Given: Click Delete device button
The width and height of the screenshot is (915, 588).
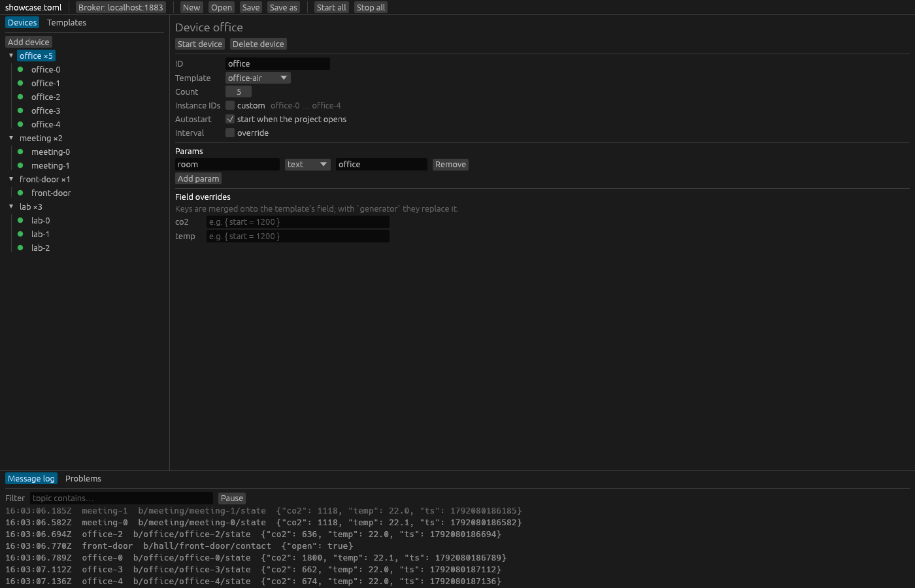Looking at the screenshot, I should tap(258, 44).
